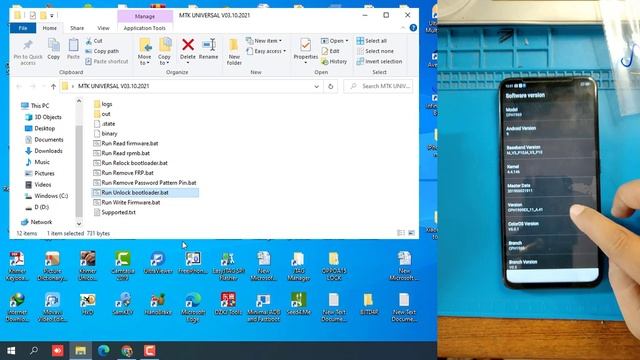Click Select none in ribbon

[375, 51]
